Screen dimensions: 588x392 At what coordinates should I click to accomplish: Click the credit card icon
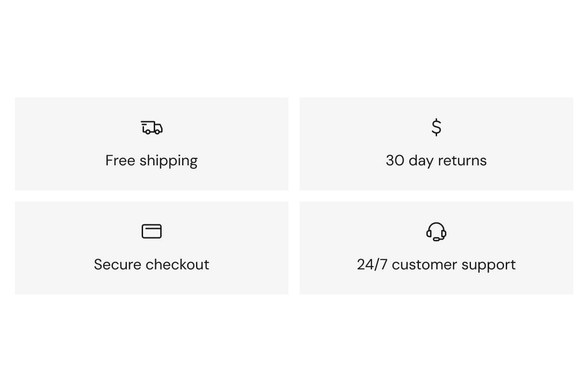pos(151,231)
